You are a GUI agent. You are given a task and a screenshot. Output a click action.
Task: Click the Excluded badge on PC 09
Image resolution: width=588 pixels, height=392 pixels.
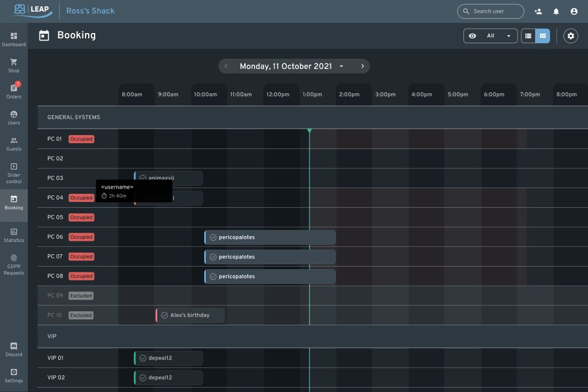81,296
